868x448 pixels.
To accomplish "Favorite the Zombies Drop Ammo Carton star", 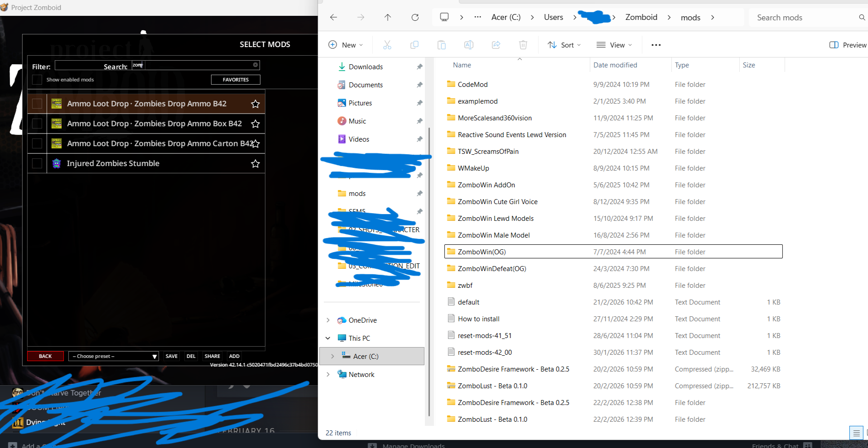I will tap(256, 144).
